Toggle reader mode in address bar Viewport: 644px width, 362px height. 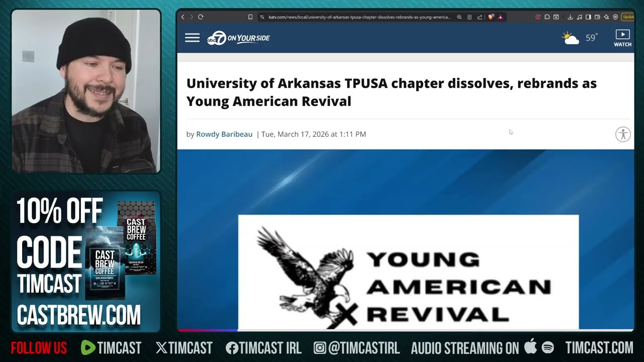coord(469,17)
